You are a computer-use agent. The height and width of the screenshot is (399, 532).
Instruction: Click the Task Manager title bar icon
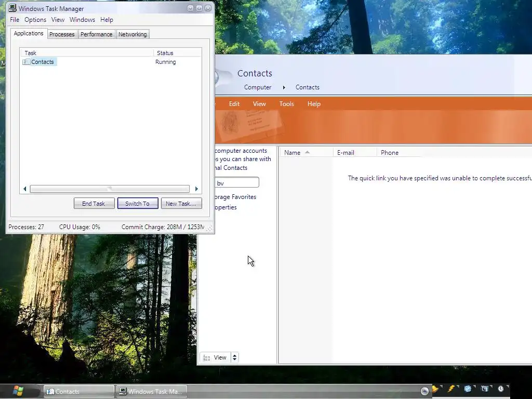coord(12,8)
